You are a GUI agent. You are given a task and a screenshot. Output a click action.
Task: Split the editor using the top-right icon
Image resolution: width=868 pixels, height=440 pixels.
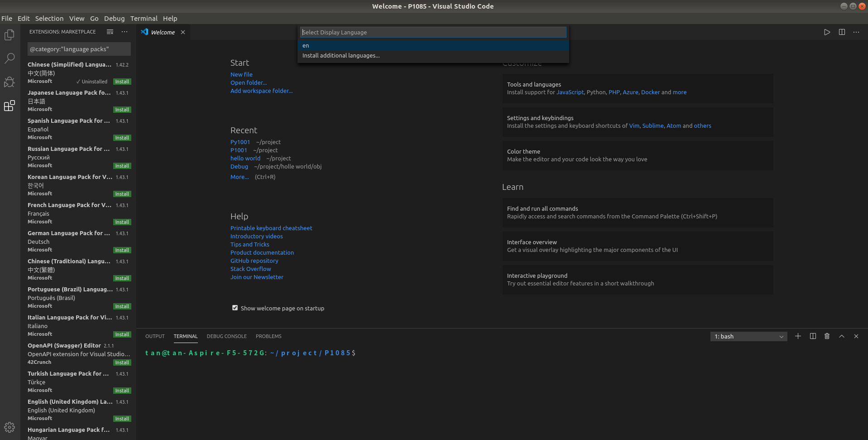tap(841, 32)
